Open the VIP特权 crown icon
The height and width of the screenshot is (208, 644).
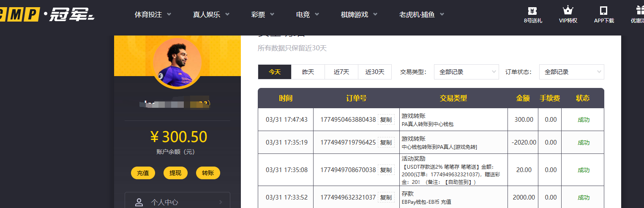tap(568, 11)
